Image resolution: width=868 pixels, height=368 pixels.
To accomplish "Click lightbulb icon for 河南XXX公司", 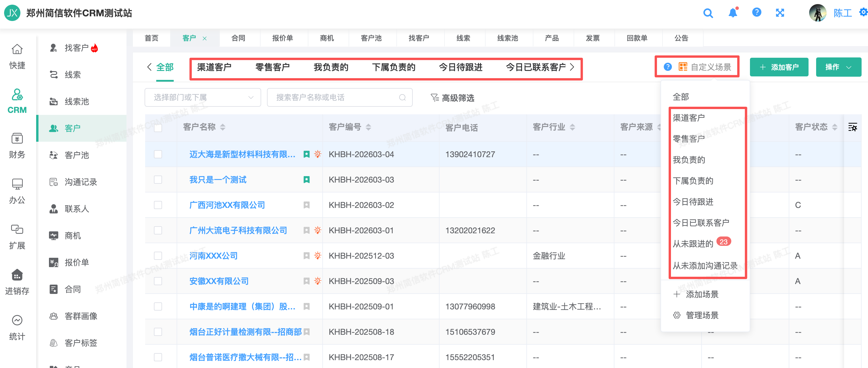I will point(317,256).
